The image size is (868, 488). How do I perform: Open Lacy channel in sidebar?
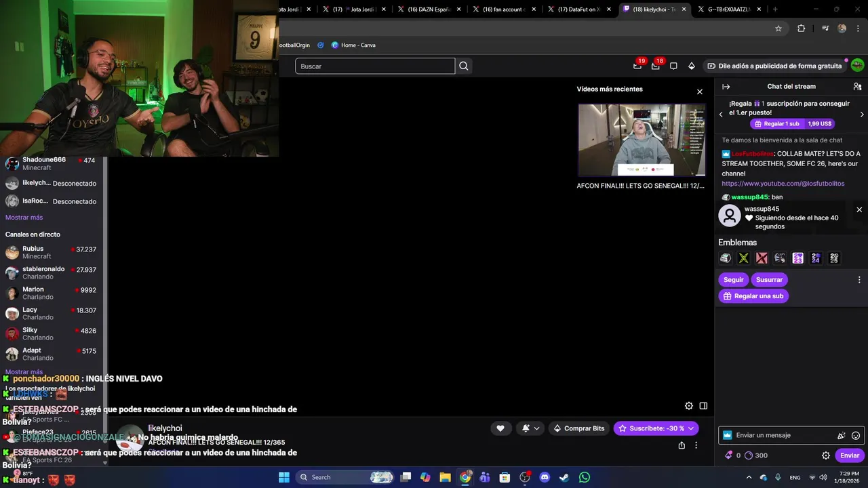[51, 314]
